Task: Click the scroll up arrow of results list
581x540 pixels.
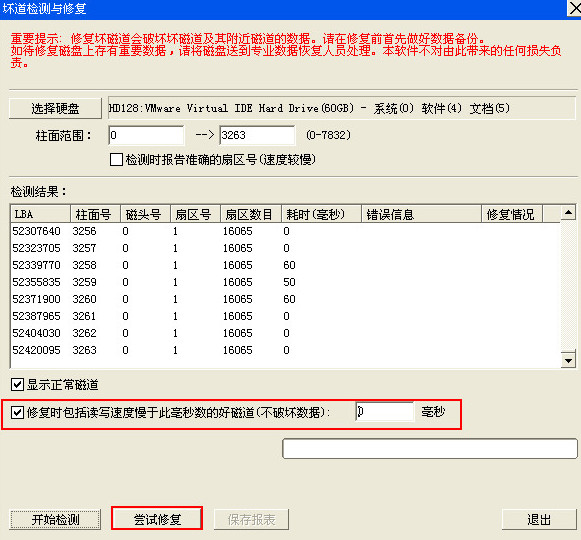Action: [568, 213]
